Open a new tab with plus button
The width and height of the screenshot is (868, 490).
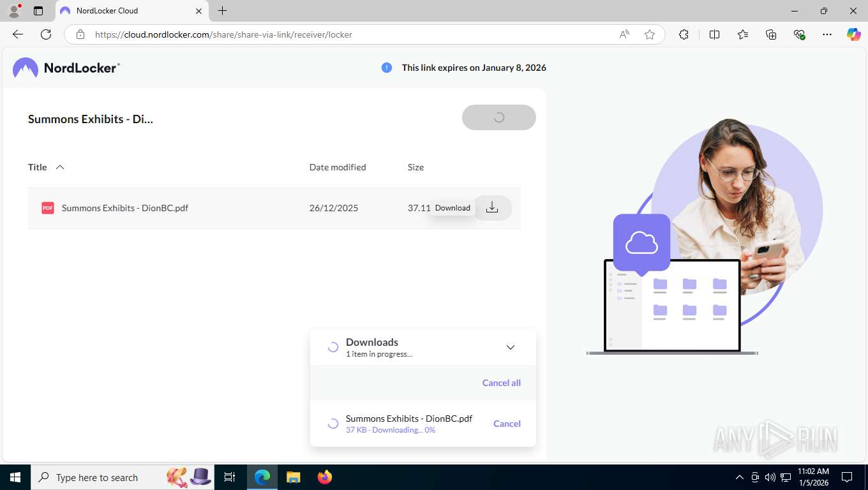[x=222, y=11]
